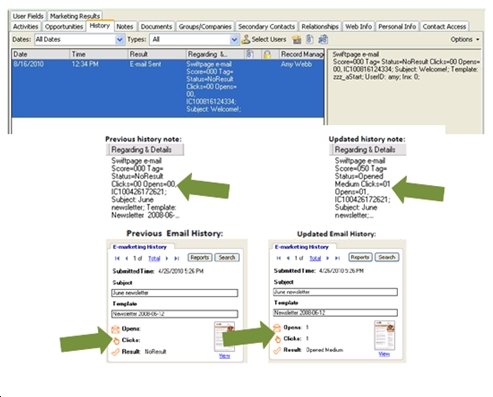
Task: Open the Types filter dropdown
Action: coord(234,40)
